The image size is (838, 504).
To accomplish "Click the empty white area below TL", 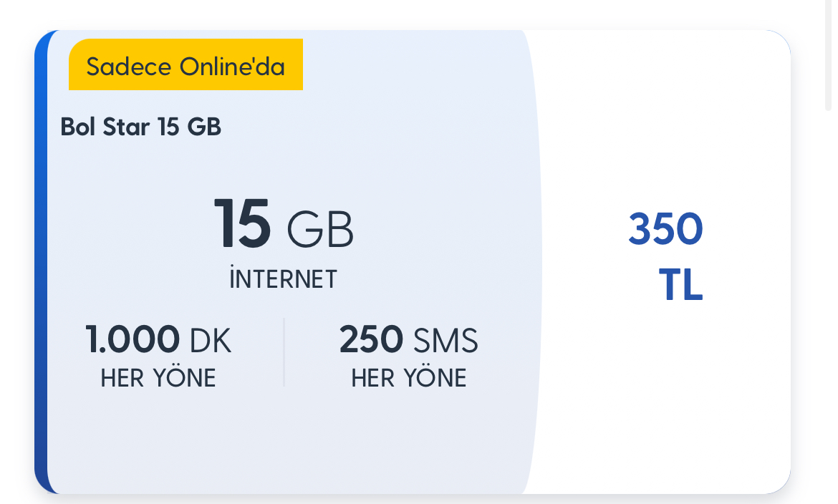I will [666, 394].
